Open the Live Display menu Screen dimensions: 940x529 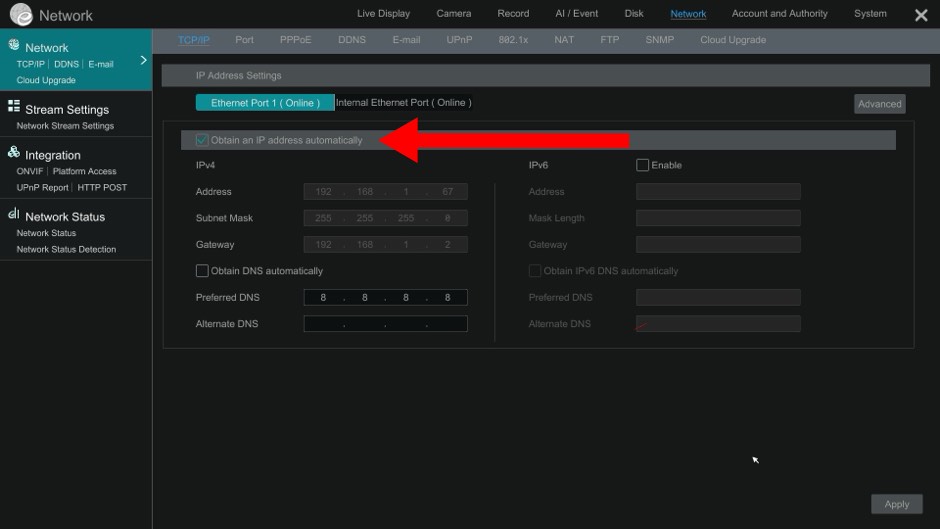pyautogui.click(x=384, y=13)
